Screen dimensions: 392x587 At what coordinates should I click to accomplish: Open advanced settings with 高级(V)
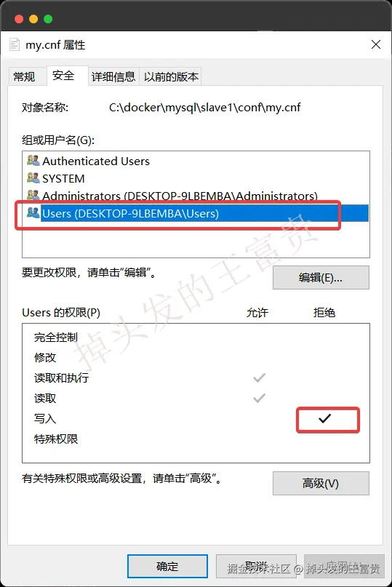coord(321,483)
